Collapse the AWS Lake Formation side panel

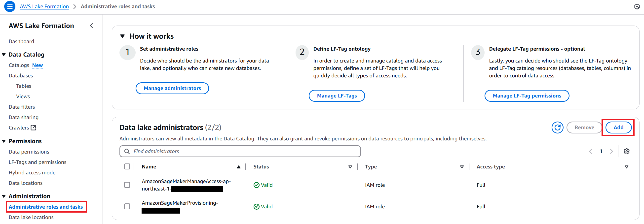tap(91, 26)
